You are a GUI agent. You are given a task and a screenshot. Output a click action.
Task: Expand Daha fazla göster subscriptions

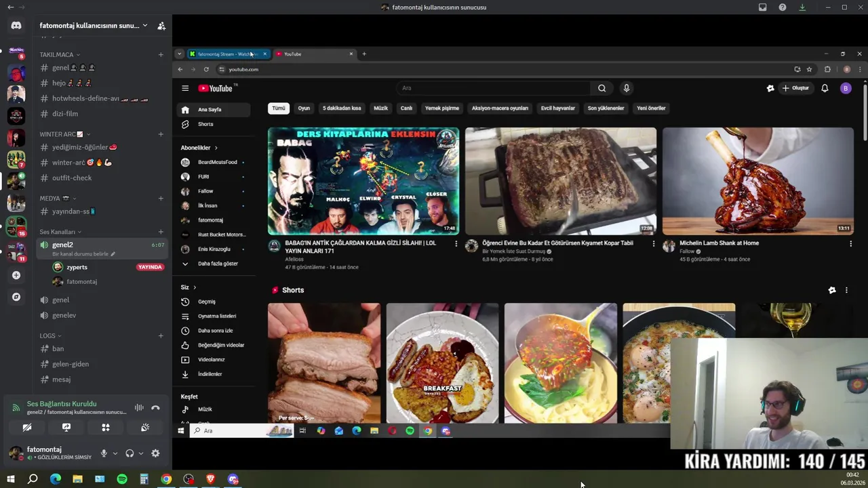point(212,264)
